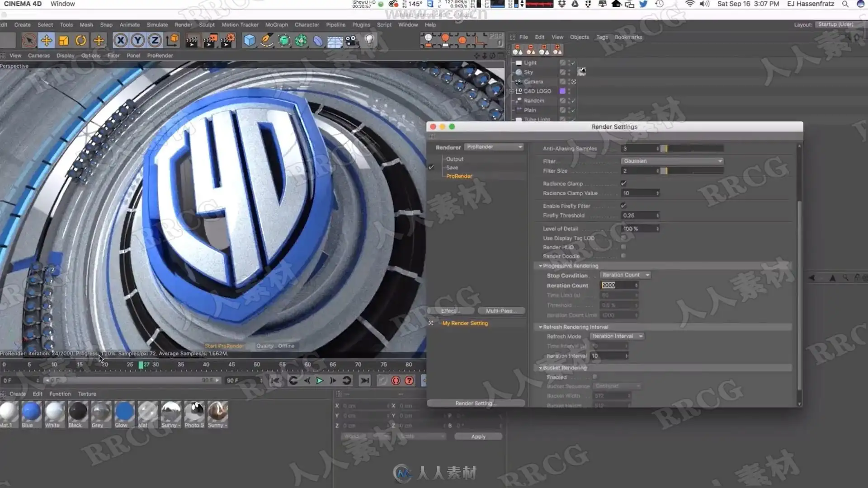This screenshot has width=868, height=488.
Task: Click the Play forward button
Action: (320, 380)
